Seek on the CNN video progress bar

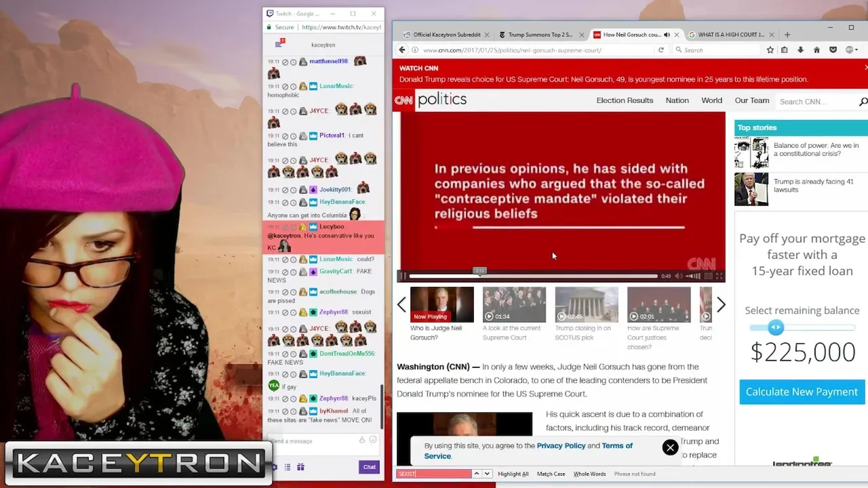[533, 276]
